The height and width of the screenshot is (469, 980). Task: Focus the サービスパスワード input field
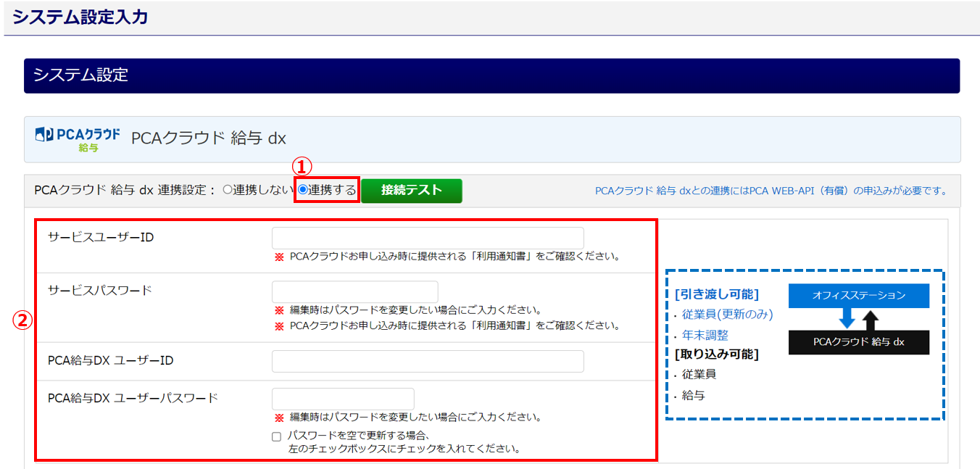[355, 291]
